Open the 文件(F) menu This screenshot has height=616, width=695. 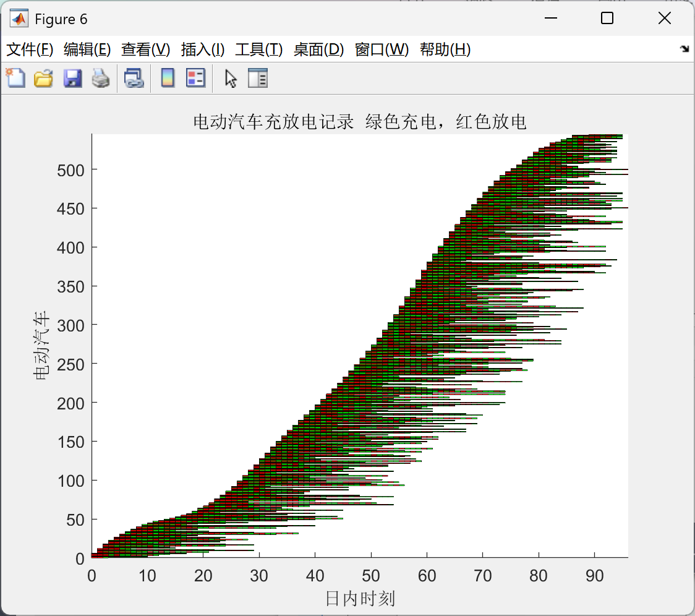tap(30, 49)
